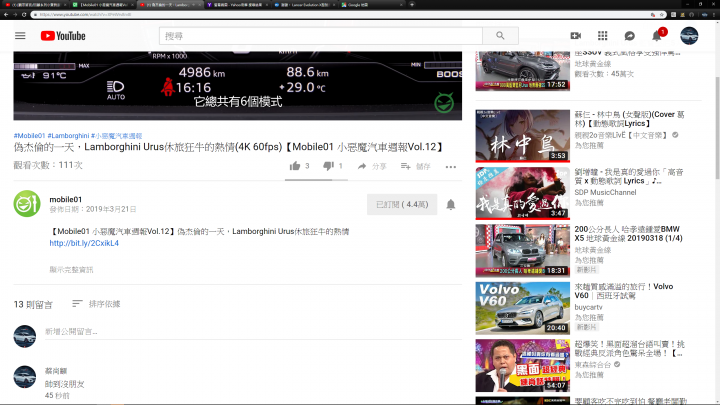The width and height of the screenshot is (720, 405).
Task: Open the more actions ellipsis menu
Action: pos(451,167)
